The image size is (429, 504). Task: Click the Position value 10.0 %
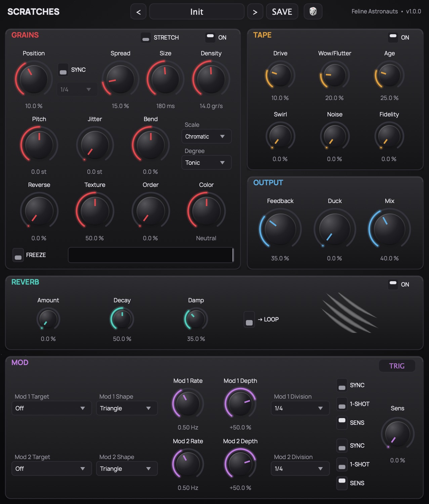pyautogui.click(x=34, y=106)
